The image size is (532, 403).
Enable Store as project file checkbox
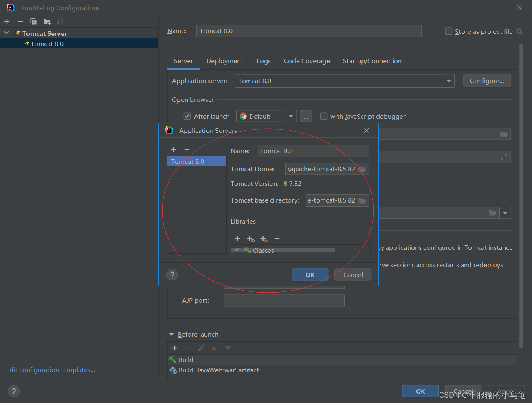tap(448, 31)
